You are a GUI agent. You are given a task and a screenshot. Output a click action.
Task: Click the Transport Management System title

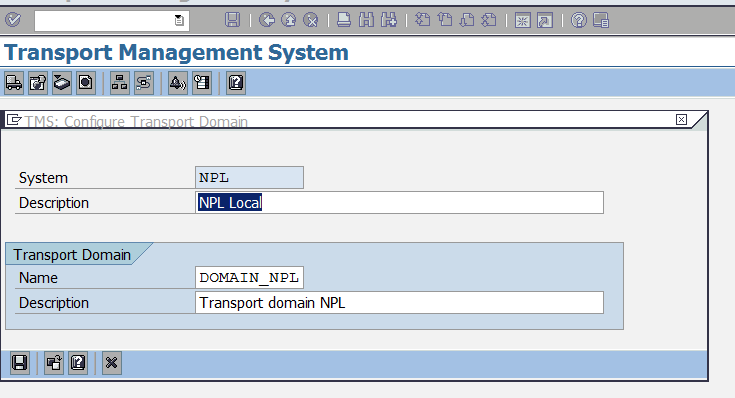click(x=176, y=53)
